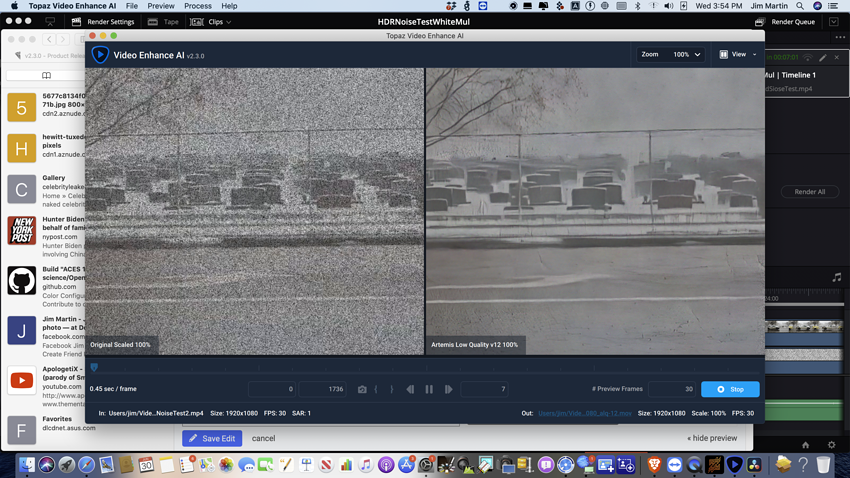The width and height of the screenshot is (850, 478).
Task: Set trim start with left brace icon
Action: (x=376, y=389)
